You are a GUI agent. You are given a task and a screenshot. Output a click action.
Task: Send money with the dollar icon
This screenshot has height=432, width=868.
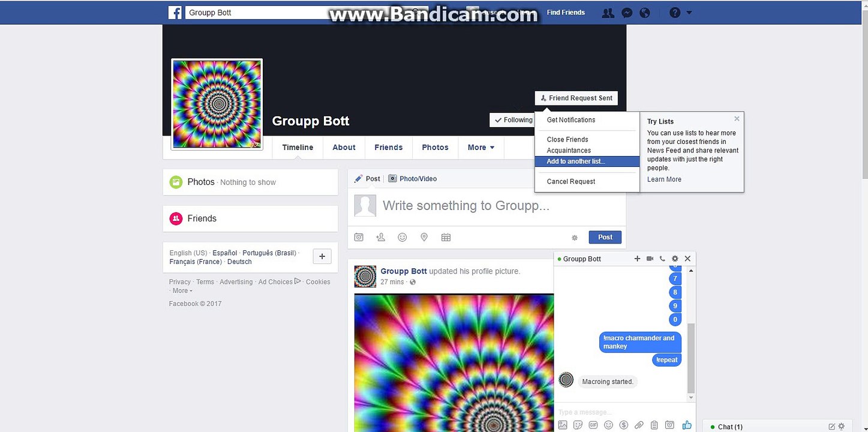(x=624, y=425)
